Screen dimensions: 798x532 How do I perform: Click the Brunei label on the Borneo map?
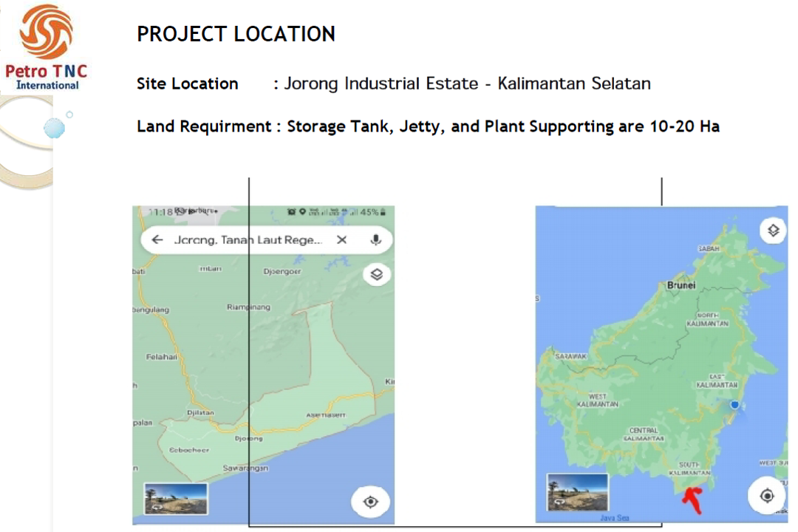(681, 285)
